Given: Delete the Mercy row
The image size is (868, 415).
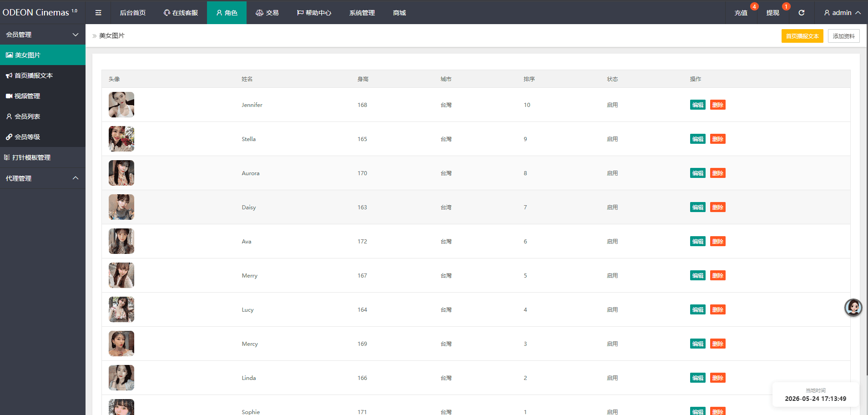Looking at the screenshot, I should [718, 344].
